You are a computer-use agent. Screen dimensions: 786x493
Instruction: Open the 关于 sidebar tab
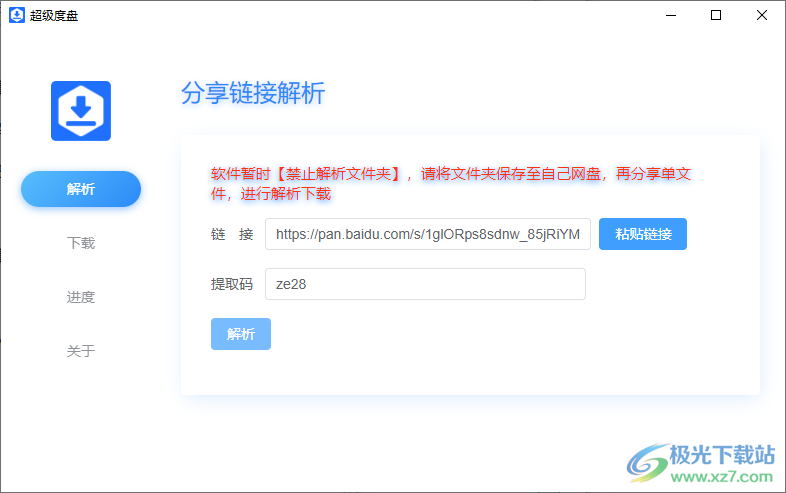(81, 351)
